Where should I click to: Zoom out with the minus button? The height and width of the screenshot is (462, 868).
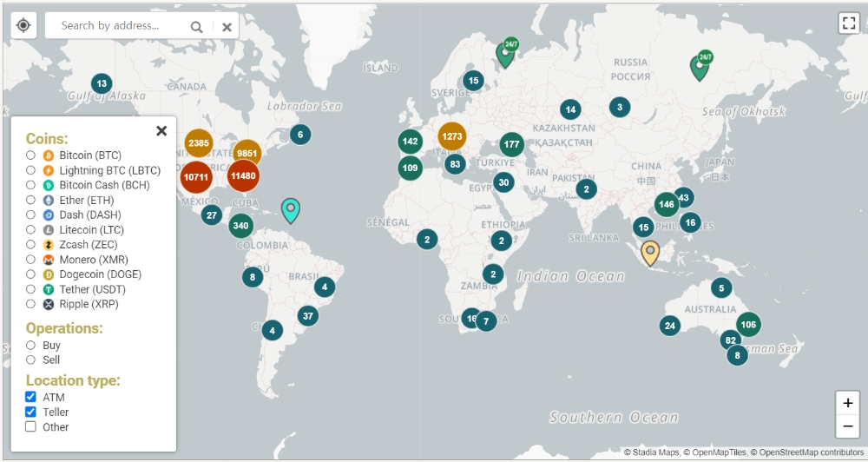[847, 426]
